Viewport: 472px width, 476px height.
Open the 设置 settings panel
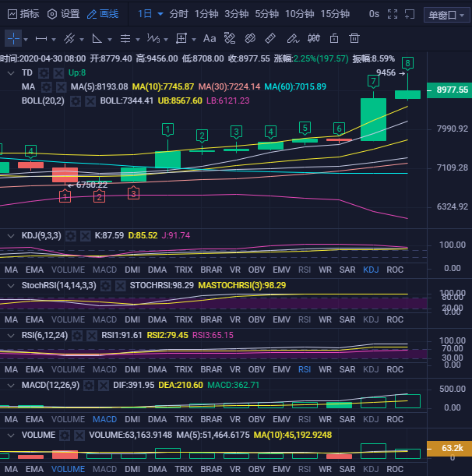tap(63, 14)
